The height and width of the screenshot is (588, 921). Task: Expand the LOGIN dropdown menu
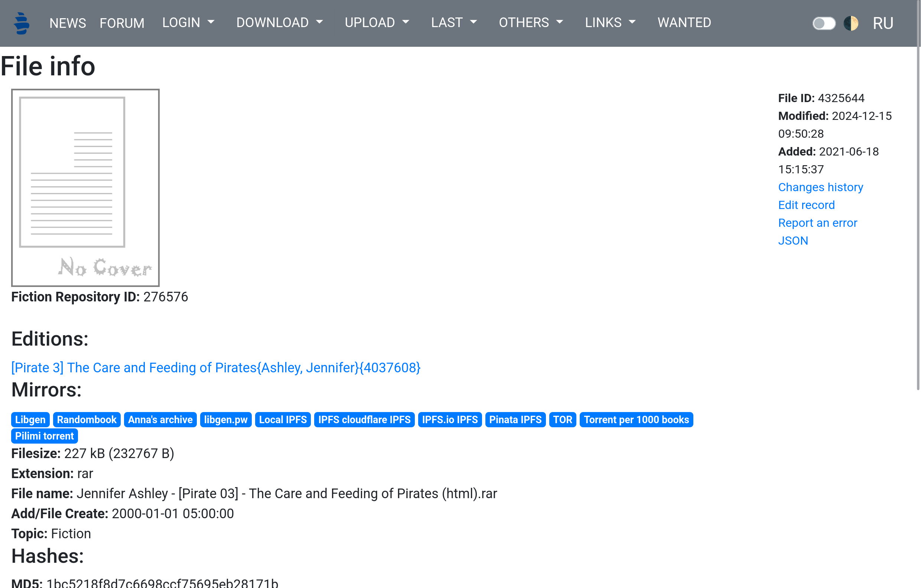tap(188, 23)
